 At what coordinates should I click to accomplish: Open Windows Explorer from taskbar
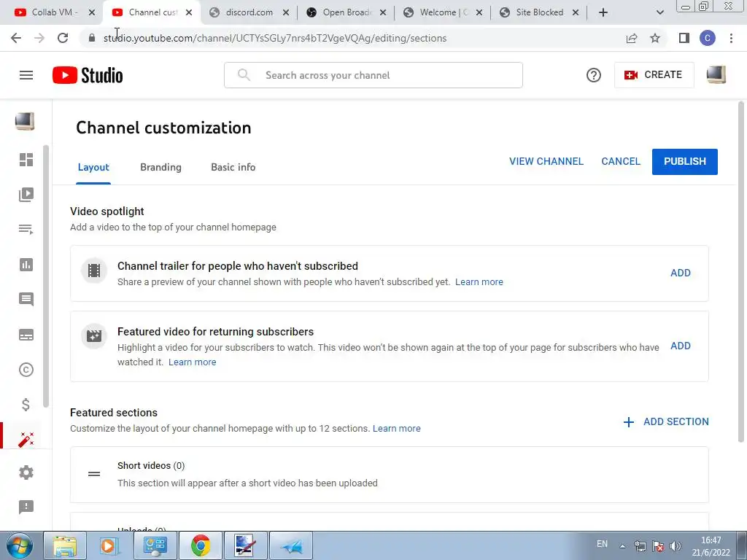pos(65,545)
